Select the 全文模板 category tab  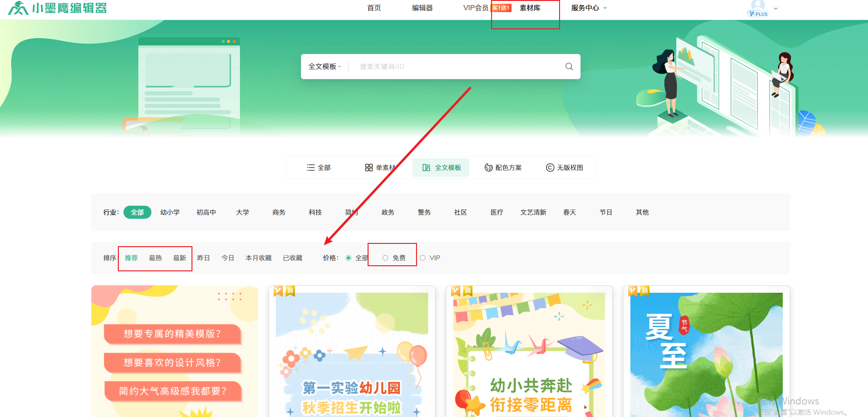441,168
